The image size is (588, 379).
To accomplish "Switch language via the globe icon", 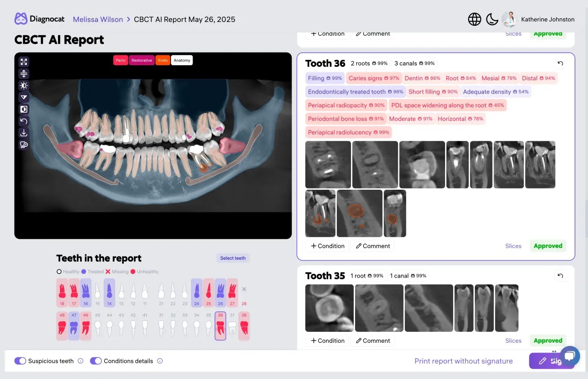I will tap(474, 19).
